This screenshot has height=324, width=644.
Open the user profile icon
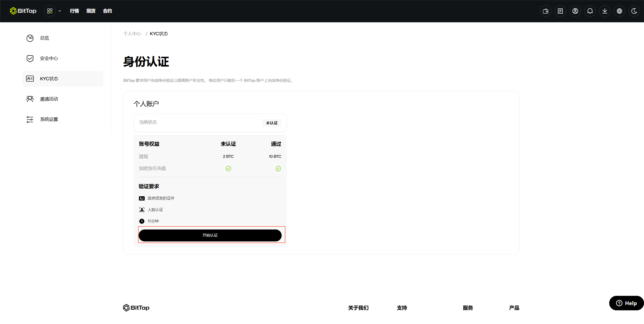[575, 11]
